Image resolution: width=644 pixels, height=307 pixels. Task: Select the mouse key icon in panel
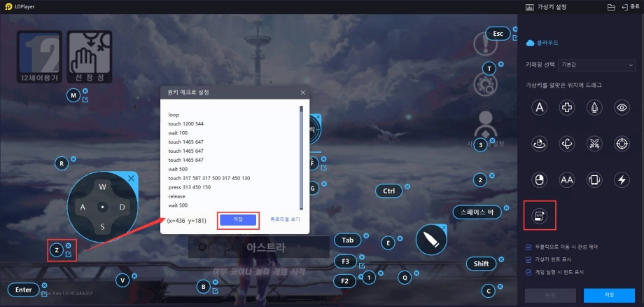(x=540, y=180)
